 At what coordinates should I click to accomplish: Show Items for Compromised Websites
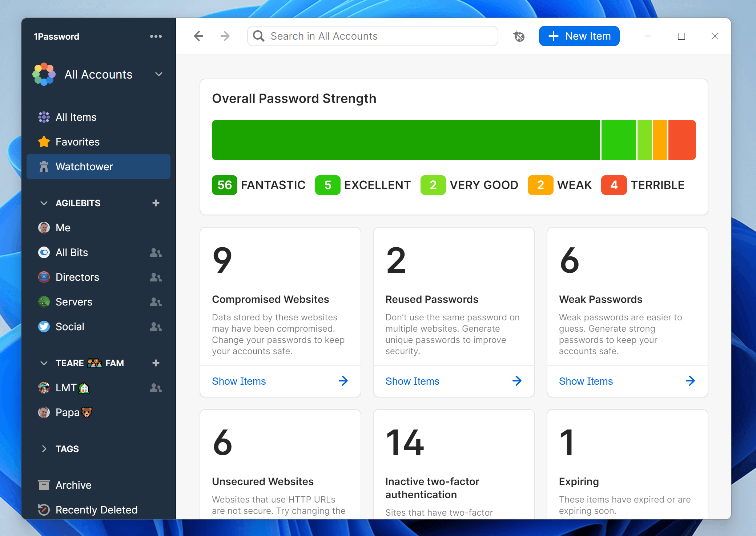(238, 381)
